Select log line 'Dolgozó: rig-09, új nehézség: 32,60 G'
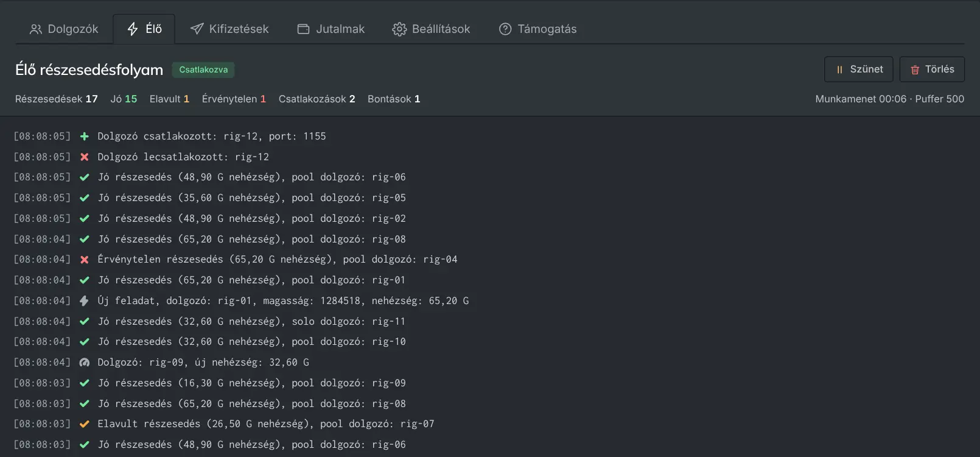 [203, 363]
